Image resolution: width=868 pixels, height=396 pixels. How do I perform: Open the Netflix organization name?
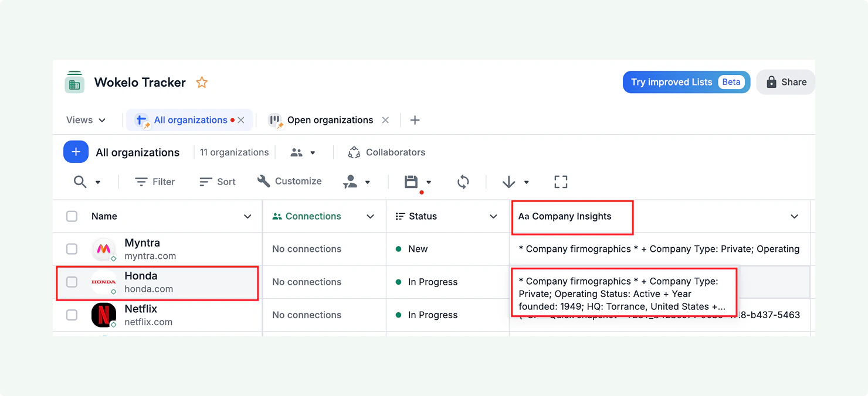141,309
